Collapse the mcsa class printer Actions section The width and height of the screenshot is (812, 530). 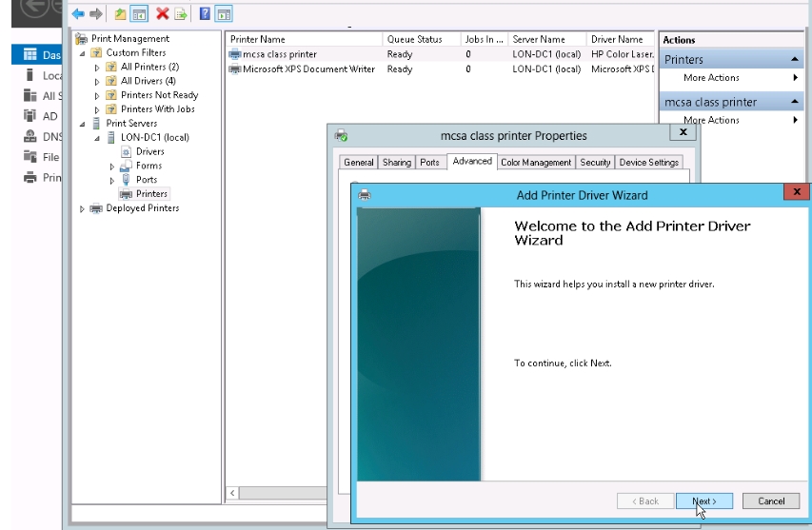[795, 102]
